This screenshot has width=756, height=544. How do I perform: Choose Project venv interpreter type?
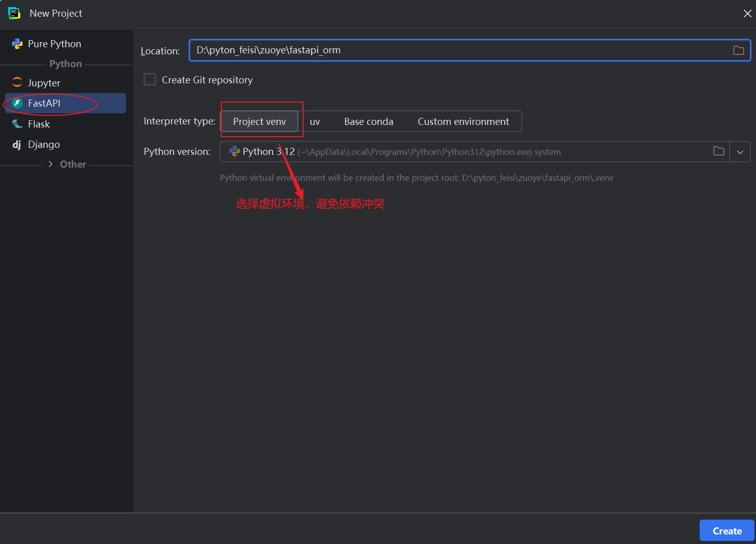coord(259,121)
